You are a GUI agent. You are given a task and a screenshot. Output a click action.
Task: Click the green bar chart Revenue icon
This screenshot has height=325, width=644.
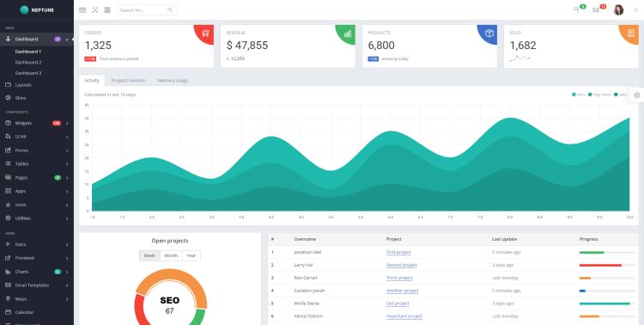pyautogui.click(x=348, y=34)
